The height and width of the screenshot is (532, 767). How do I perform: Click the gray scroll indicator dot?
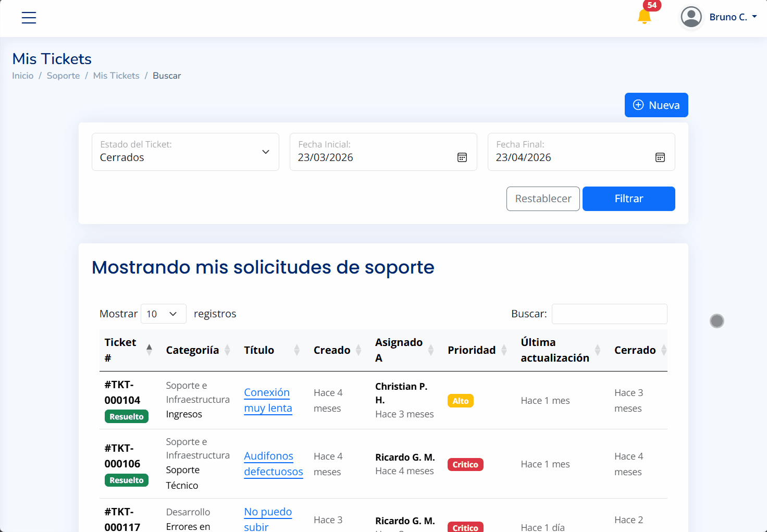716,321
